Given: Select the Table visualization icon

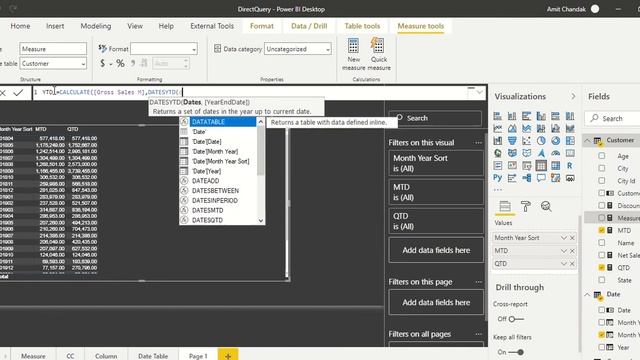Looking at the screenshot, I should pos(541,165).
